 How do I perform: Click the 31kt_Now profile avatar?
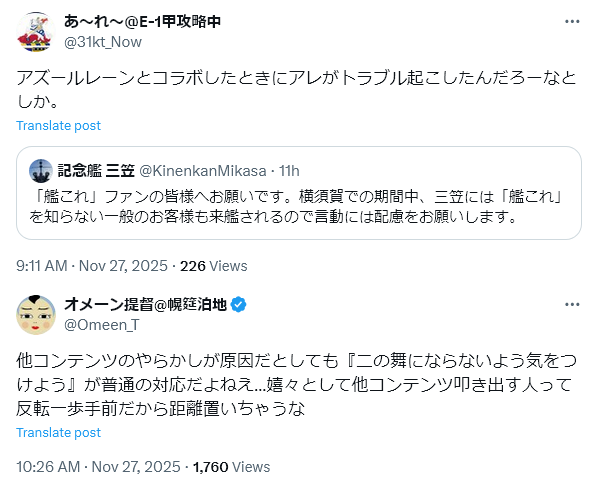tap(36, 31)
